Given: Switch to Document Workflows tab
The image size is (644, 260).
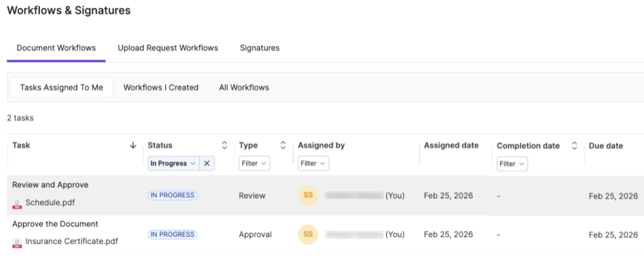Looking at the screenshot, I should coord(56,48).
